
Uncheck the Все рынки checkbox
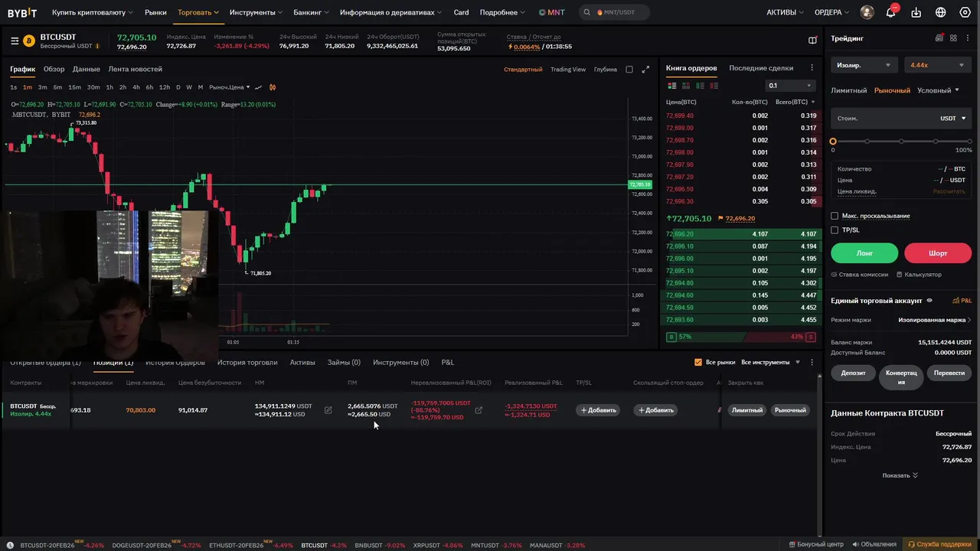click(x=697, y=362)
